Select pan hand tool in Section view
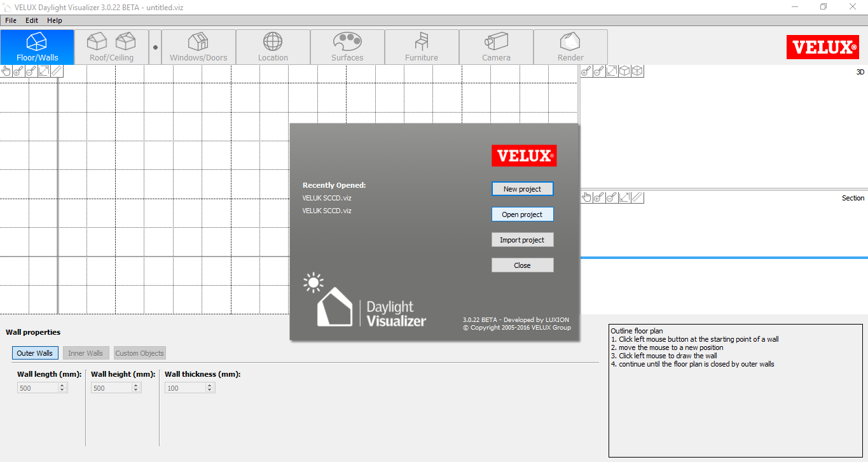This screenshot has height=462, width=868. point(587,198)
